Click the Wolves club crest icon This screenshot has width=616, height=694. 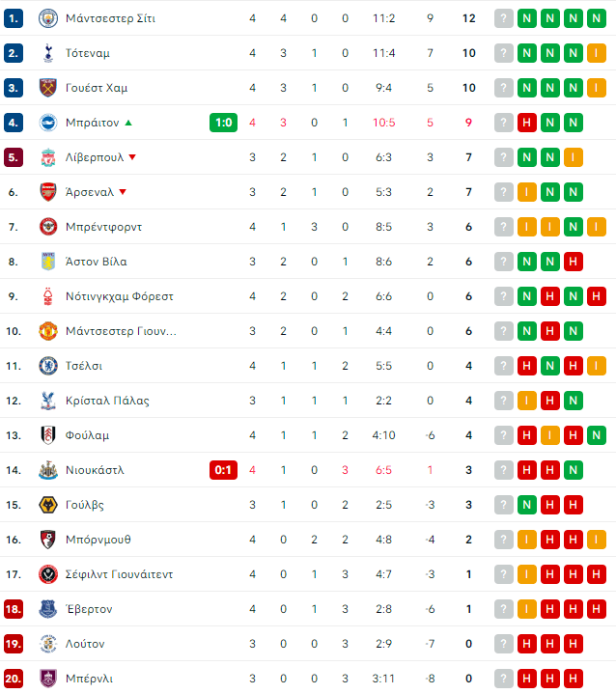[47, 505]
